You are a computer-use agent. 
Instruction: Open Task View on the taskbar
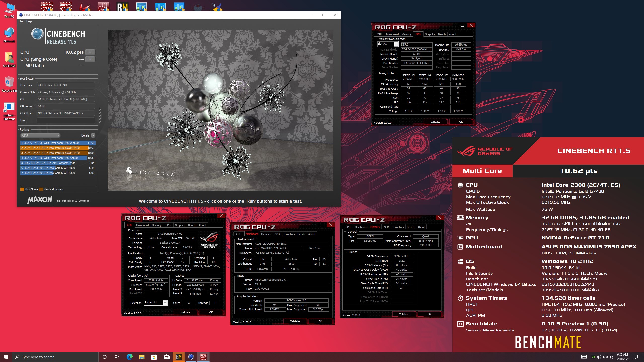(x=117, y=357)
